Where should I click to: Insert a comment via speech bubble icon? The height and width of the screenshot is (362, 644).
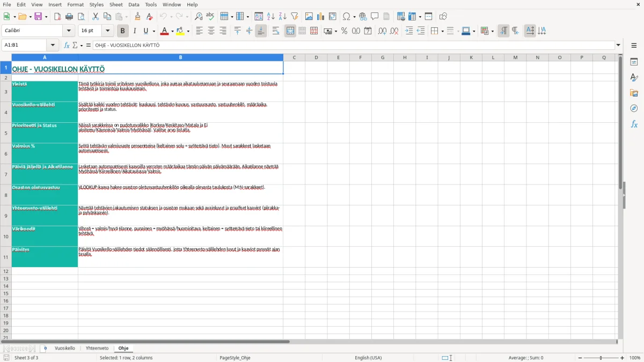375,17
